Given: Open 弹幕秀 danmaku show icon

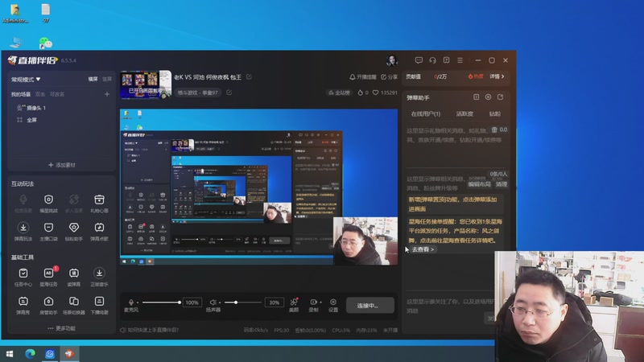Looking at the screenshot, I should 23,301.
